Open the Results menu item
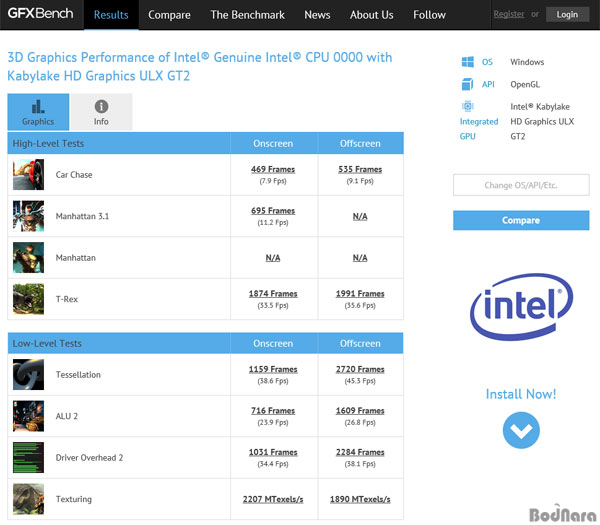 [111, 15]
